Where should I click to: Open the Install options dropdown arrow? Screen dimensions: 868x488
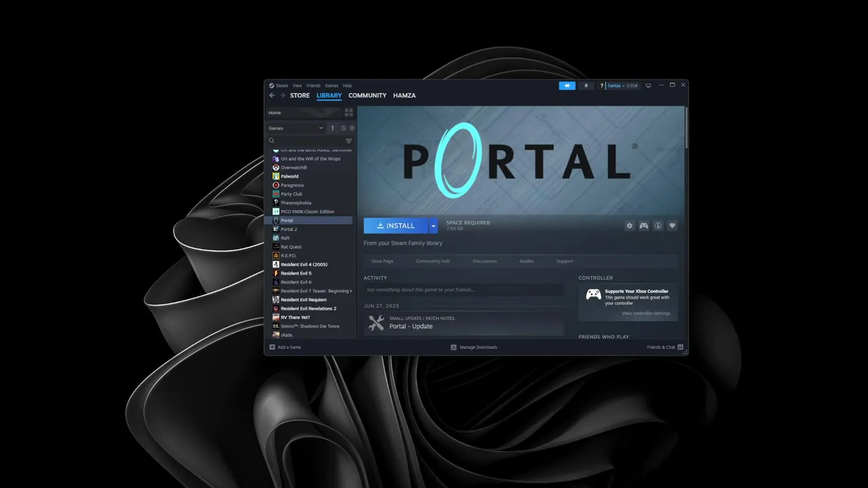(433, 226)
